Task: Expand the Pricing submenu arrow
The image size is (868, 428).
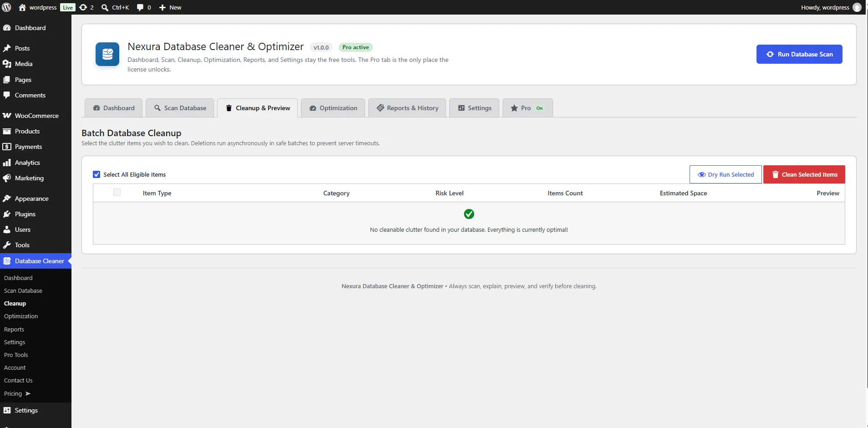Action: click(28, 393)
